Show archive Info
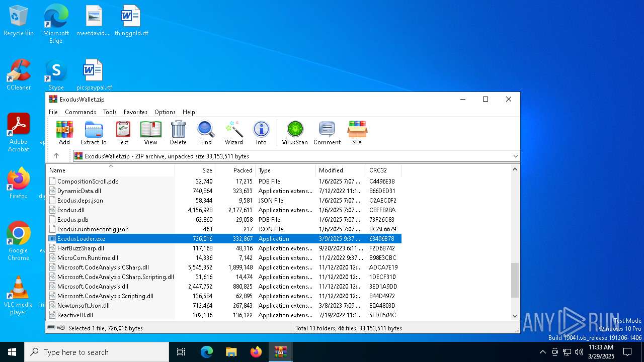644x362 pixels. (x=261, y=133)
